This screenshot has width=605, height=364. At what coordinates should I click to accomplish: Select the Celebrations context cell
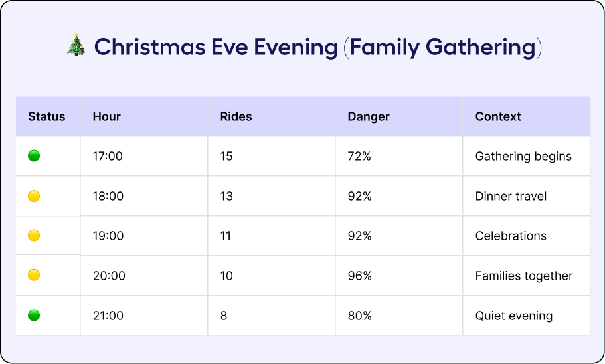[511, 236]
